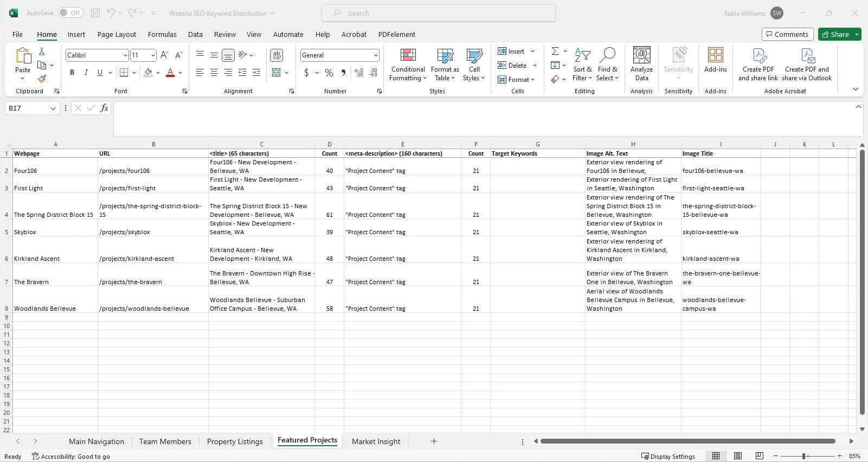
Task: Toggle Center horizontal alignment
Action: pos(214,73)
